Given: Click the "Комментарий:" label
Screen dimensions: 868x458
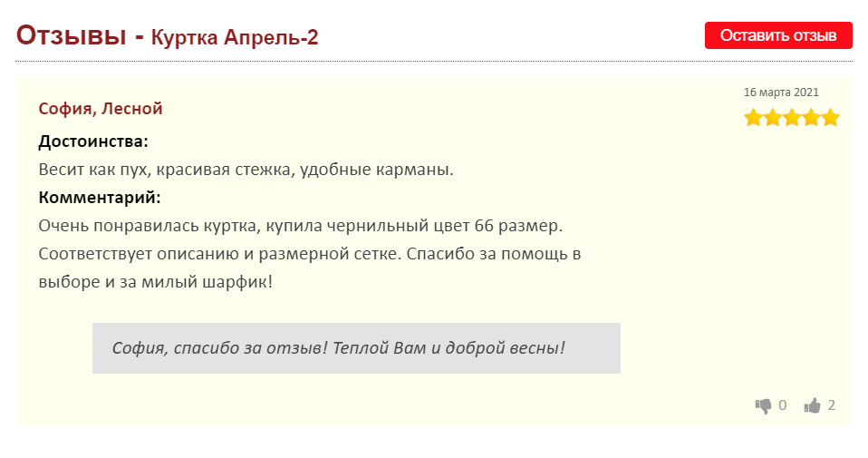Looking at the screenshot, I should point(100,198).
